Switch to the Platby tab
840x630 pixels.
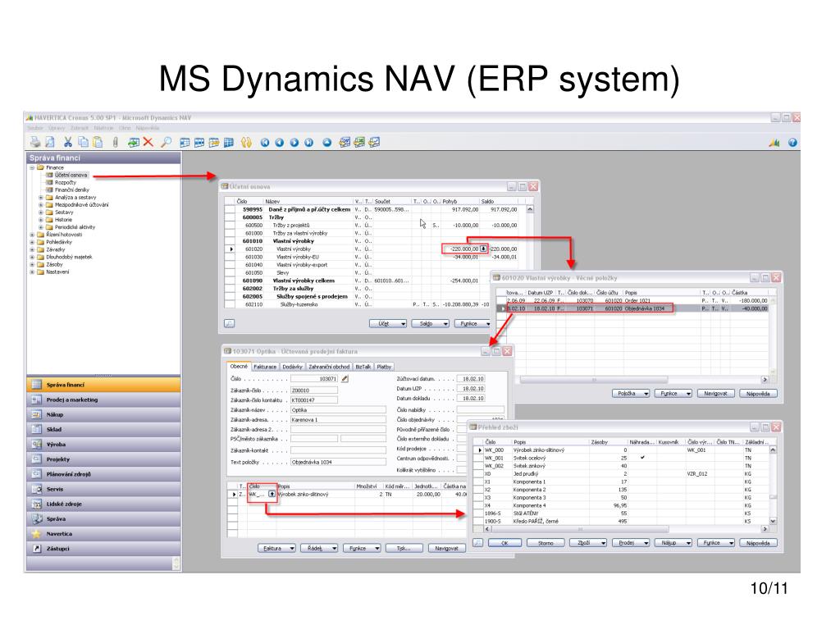point(384,367)
